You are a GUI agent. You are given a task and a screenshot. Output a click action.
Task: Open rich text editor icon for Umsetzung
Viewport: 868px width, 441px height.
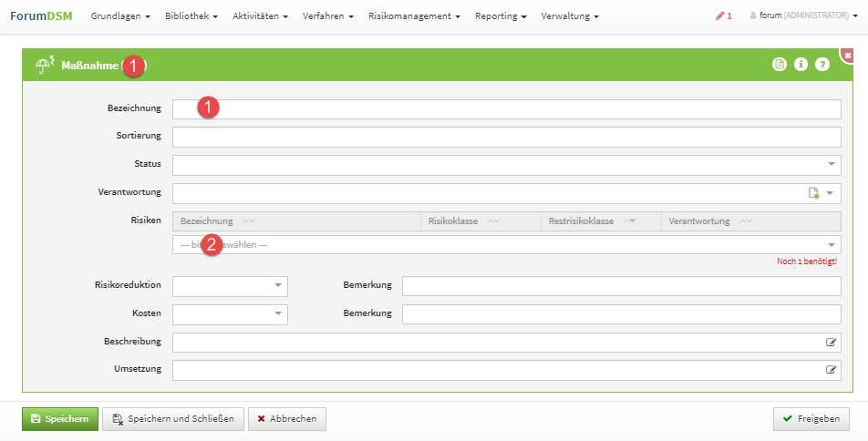tap(831, 370)
